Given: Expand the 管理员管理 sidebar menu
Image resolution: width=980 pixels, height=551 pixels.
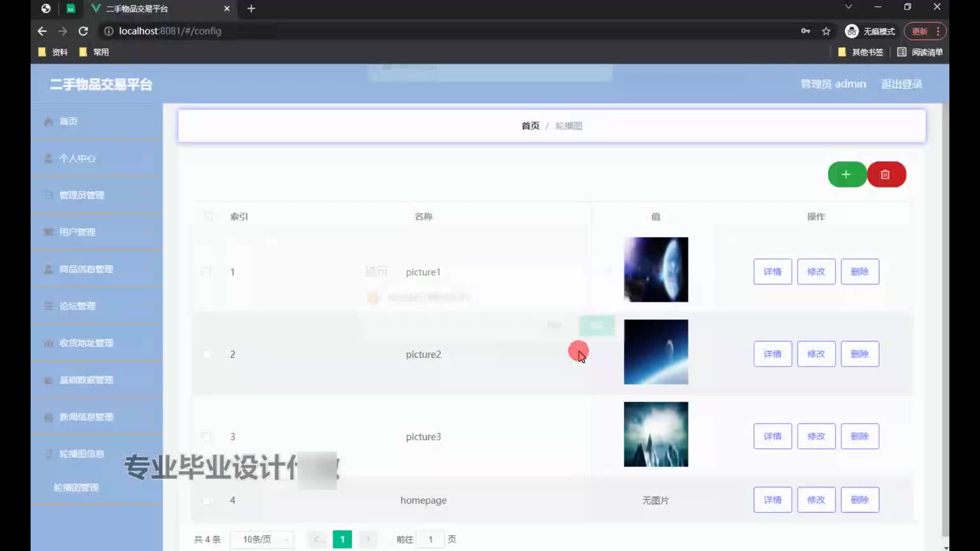Looking at the screenshot, I should coord(97,195).
